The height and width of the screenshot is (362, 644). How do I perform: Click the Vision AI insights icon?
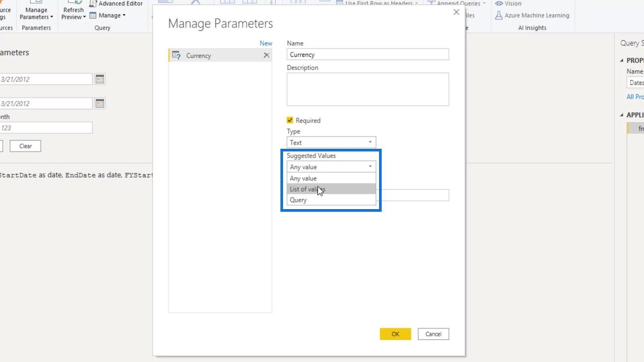tap(499, 4)
